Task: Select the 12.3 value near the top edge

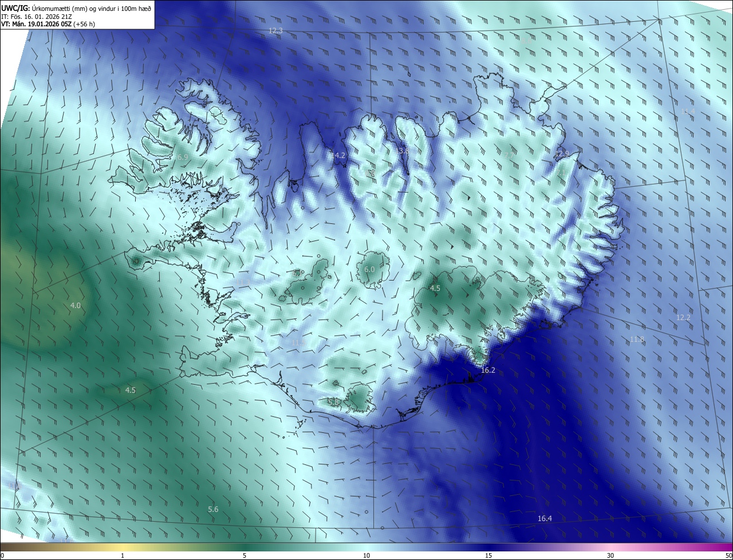Action: [x=275, y=30]
